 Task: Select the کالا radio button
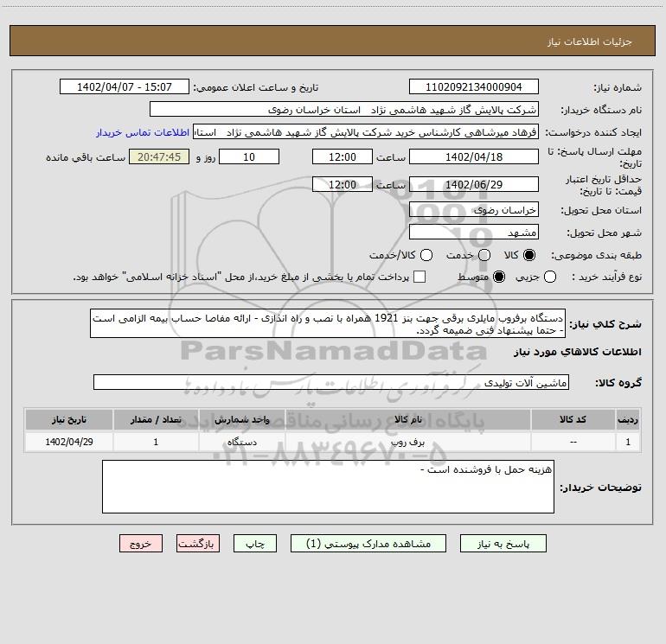click(529, 255)
